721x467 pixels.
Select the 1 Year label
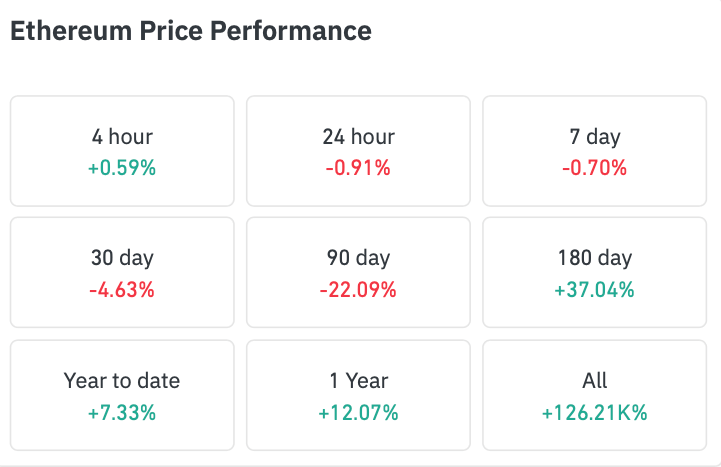(x=358, y=380)
